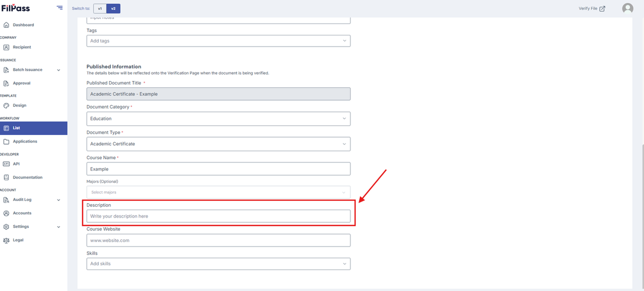Click the Design palette icon
644x291 pixels.
click(x=6, y=106)
